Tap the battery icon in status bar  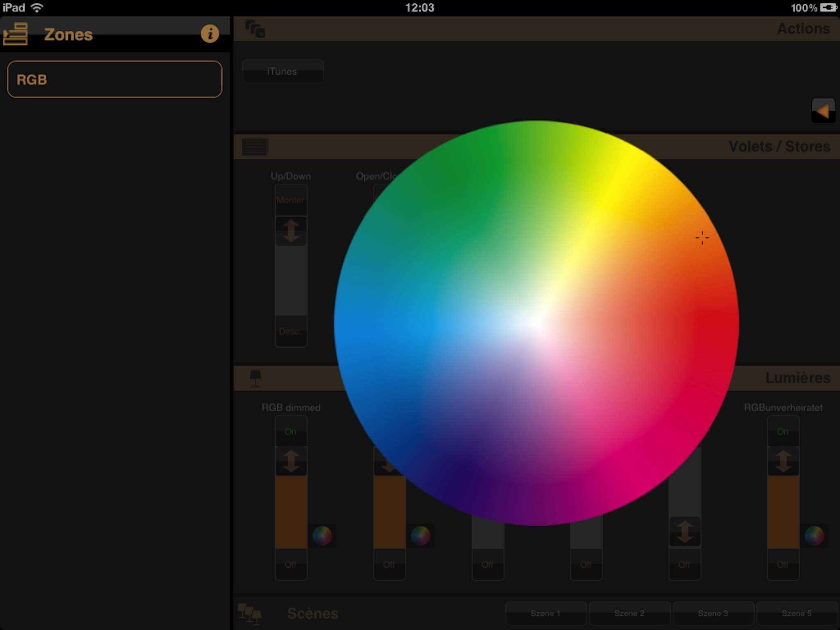click(x=829, y=7)
